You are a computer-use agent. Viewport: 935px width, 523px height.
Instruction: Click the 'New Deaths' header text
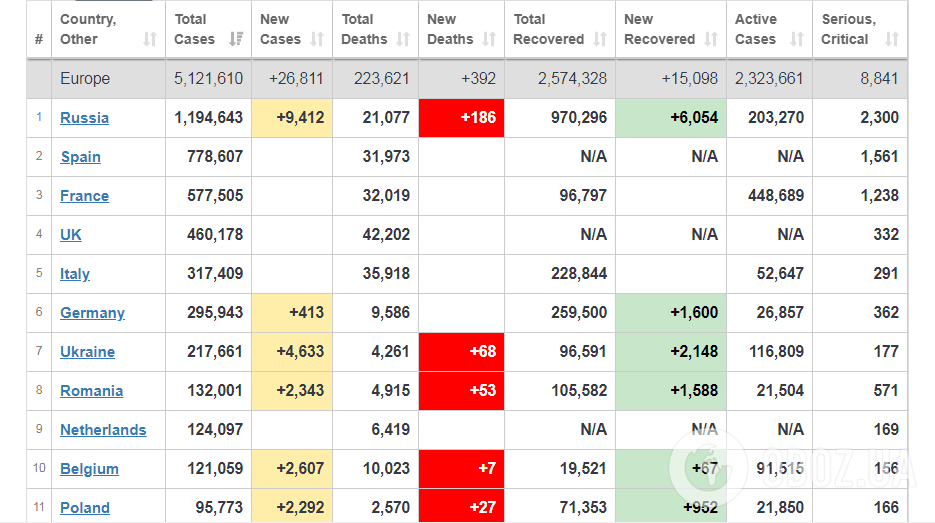(450, 29)
